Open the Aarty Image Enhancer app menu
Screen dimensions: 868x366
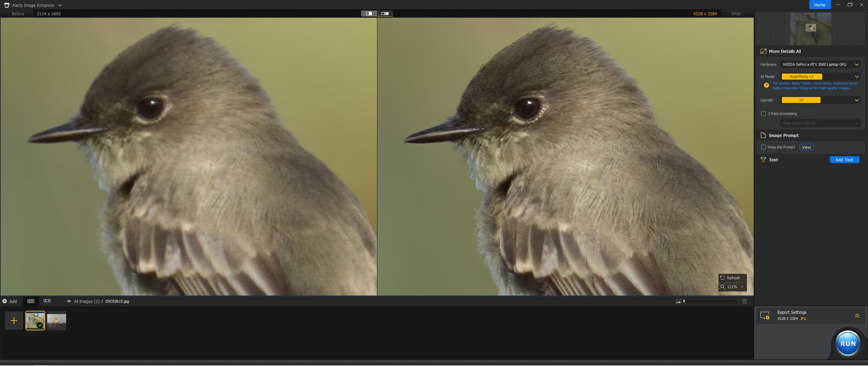tap(60, 5)
